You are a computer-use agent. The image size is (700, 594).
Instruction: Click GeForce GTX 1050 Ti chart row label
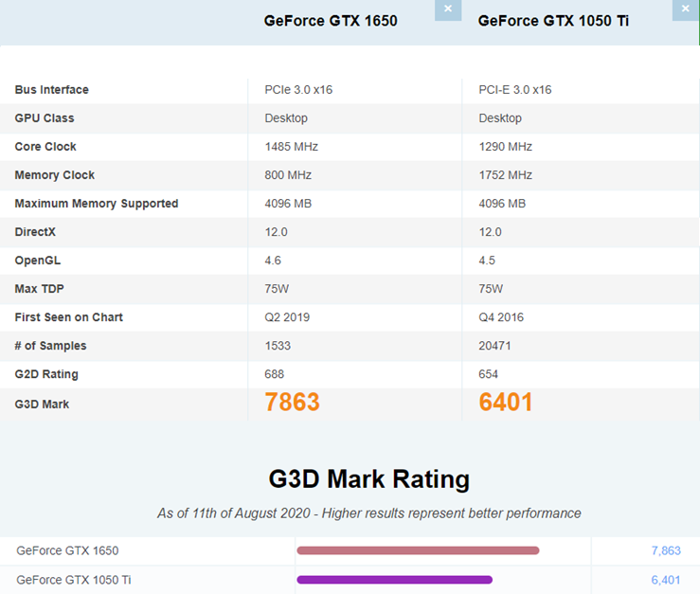(x=74, y=580)
